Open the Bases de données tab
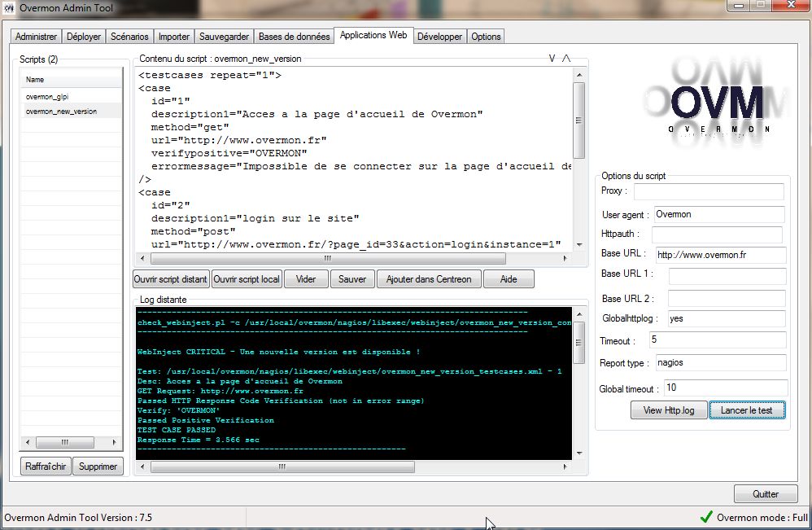Viewport: 812px width, 530px height. coord(295,37)
